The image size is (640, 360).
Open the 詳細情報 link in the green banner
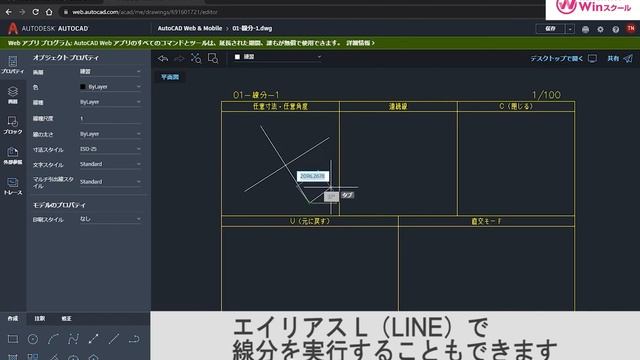[360, 43]
